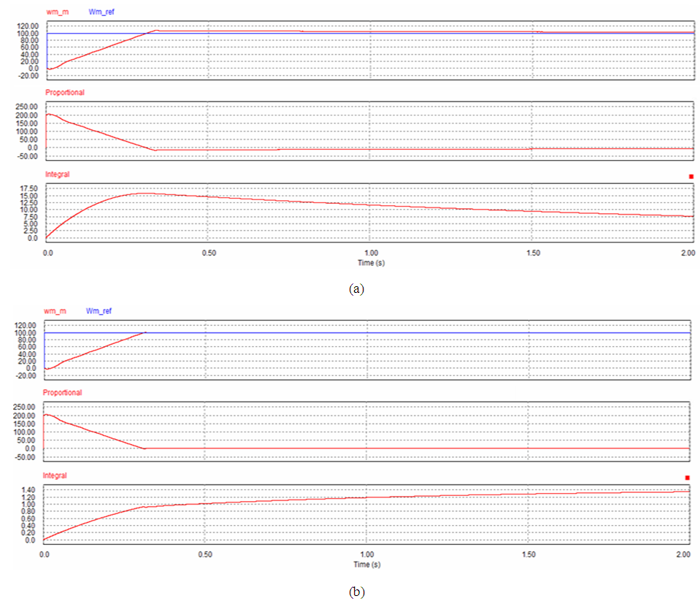Click the 1.00 time tick in figure (b)

tap(367, 556)
